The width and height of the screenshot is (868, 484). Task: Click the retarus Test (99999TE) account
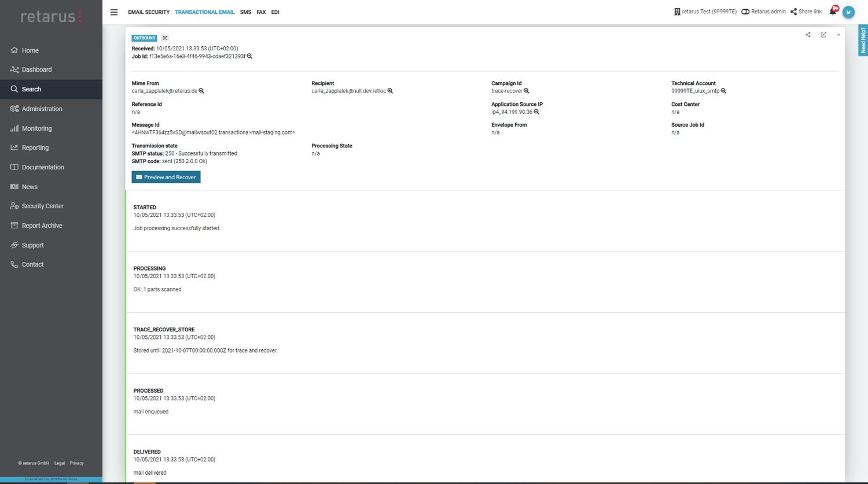click(705, 12)
